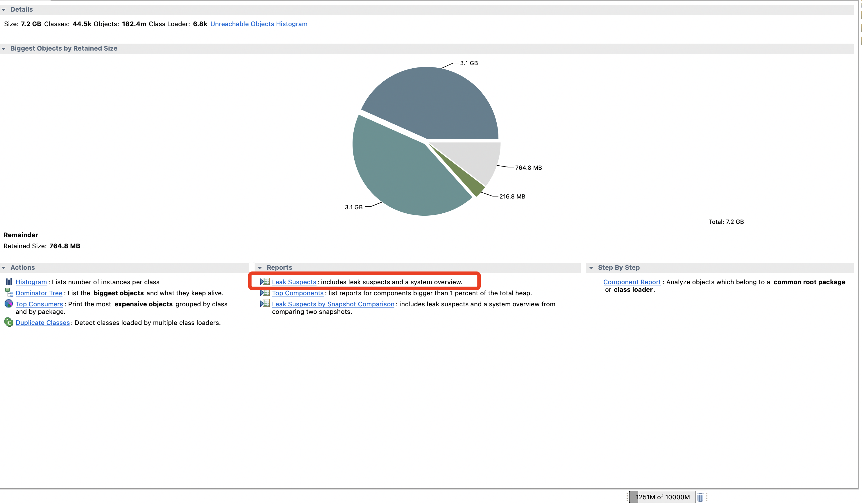Click the Size 7.2 GB value

31,24
